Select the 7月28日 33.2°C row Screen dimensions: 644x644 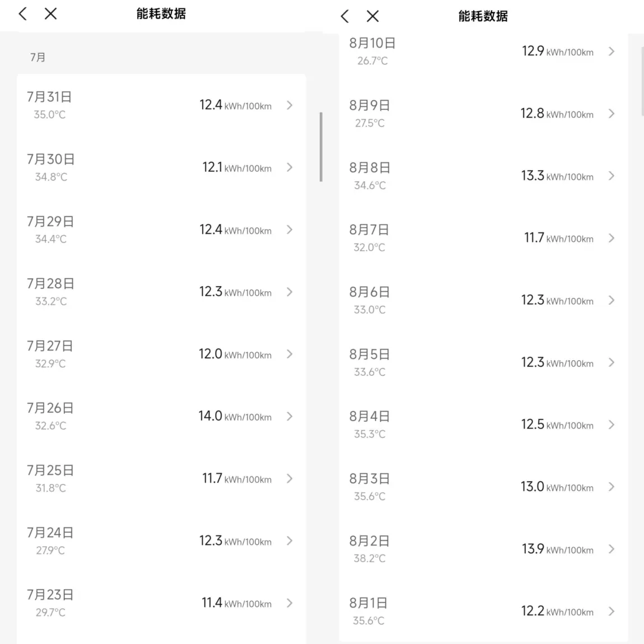[x=161, y=292]
